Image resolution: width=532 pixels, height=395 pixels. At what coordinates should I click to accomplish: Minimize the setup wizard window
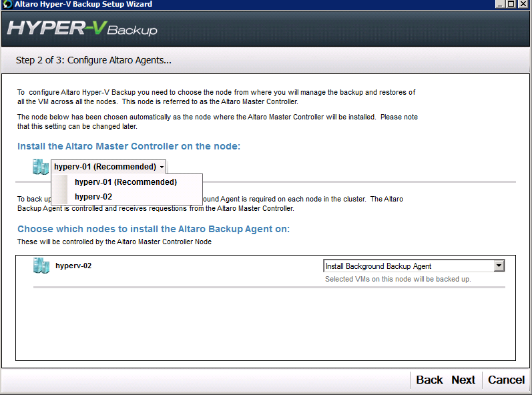point(500,4)
